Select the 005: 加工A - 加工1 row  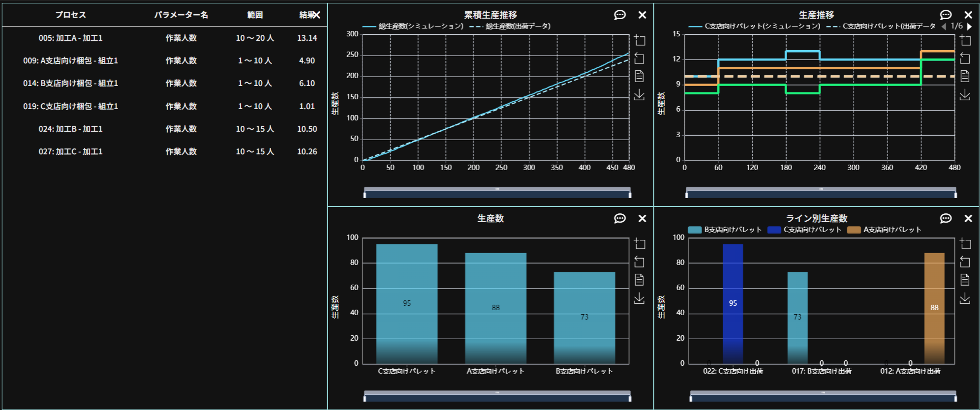pos(70,38)
